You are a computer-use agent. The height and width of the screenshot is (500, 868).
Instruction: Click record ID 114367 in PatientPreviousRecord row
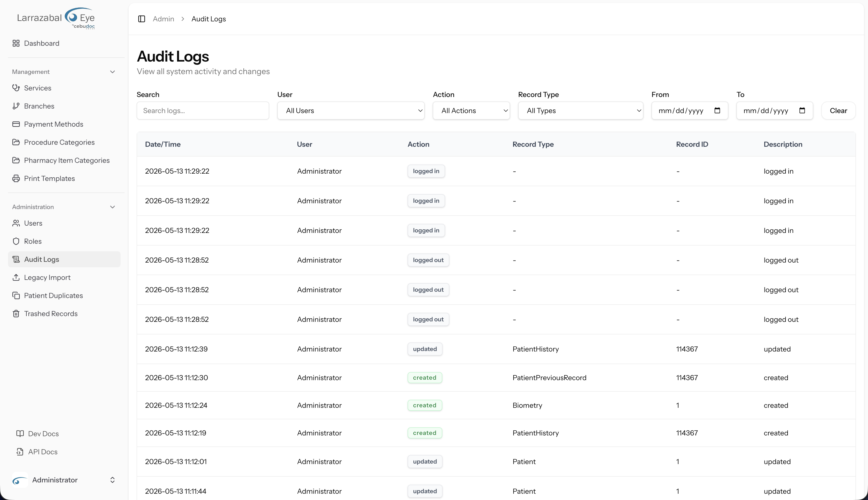click(687, 378)
